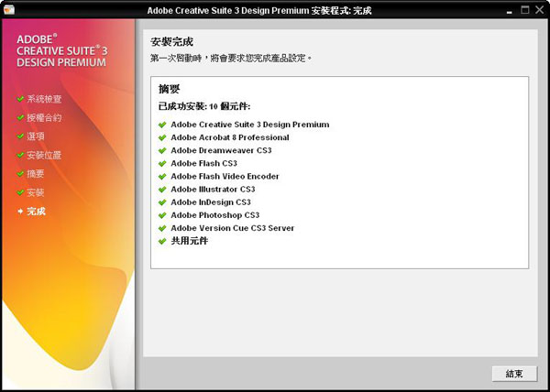The height and width of the screenshot is (392, 550).
Task: Select the 系統檢查 step in the sidebar
Action: (x=44, y=99)
